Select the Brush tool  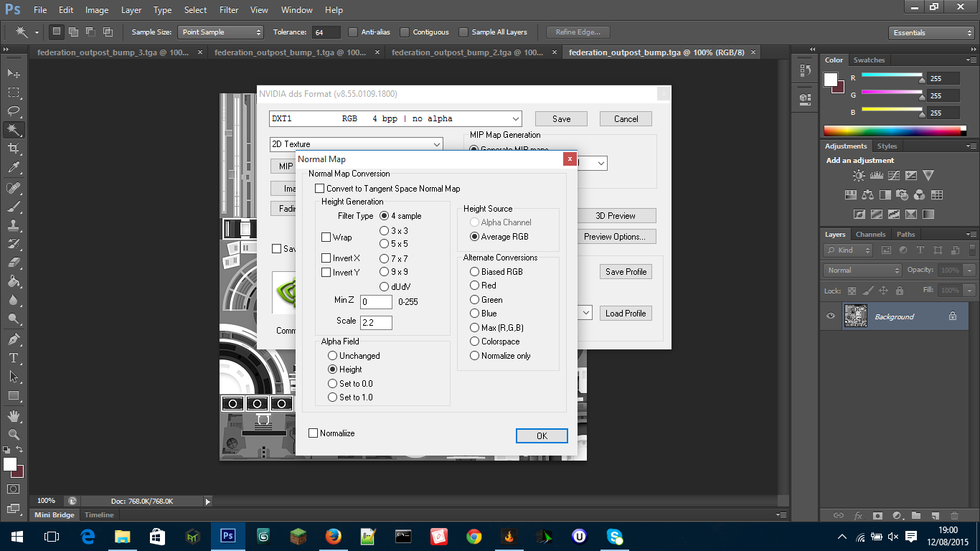(14, 207)
